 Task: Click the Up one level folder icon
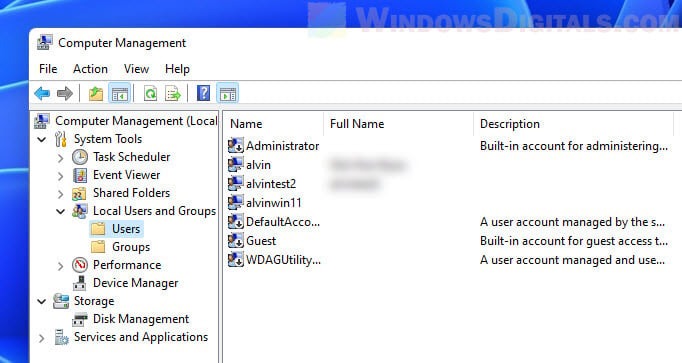click(96, 93)
